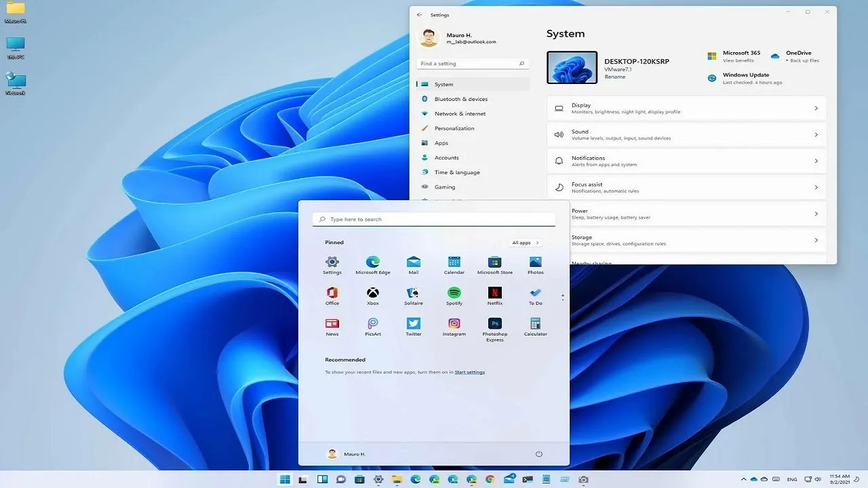Open Google Chrome from the taskbar

coord(490,480)
